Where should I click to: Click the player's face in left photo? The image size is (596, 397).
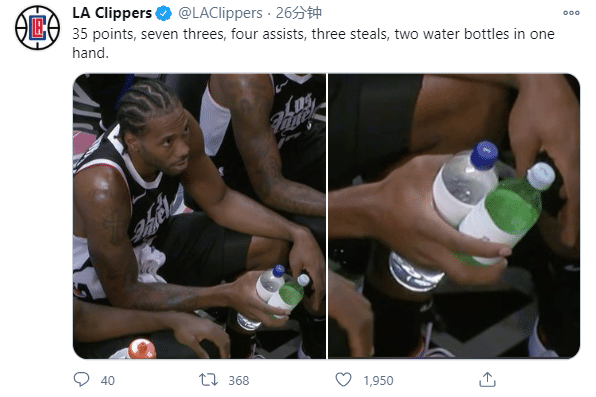pyautogui.click(x=167, y=143)
